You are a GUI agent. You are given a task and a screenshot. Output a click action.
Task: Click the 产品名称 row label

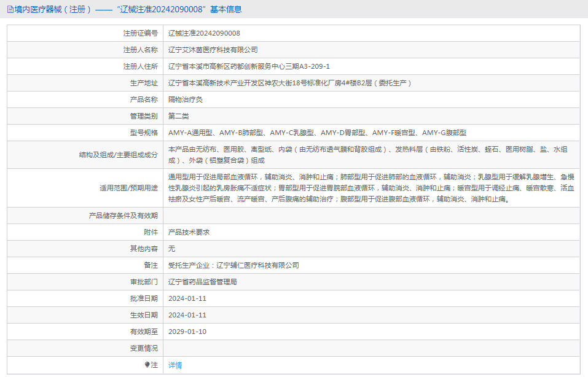144,99
